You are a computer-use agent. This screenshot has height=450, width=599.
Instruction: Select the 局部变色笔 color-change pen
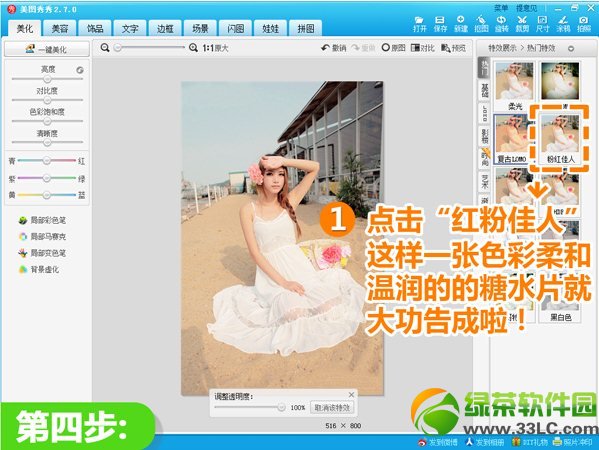pos(42,253)
